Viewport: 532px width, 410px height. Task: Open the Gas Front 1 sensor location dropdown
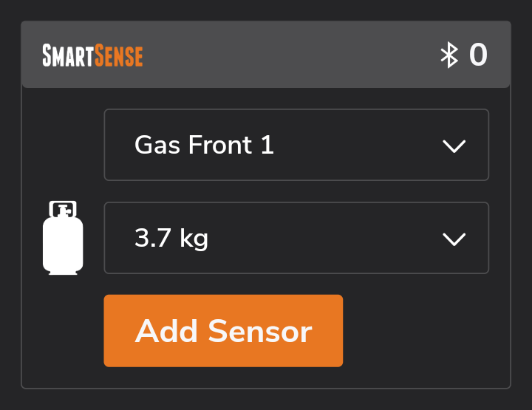(296, 145)
